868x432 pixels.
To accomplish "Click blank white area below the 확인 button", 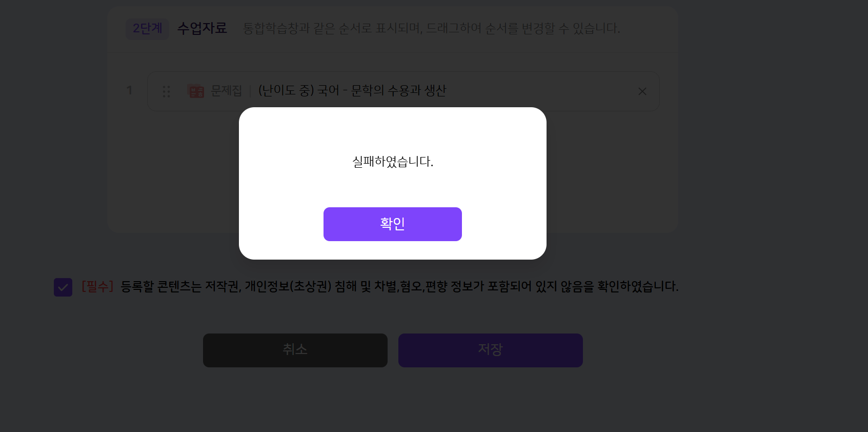I will [393, 251].
